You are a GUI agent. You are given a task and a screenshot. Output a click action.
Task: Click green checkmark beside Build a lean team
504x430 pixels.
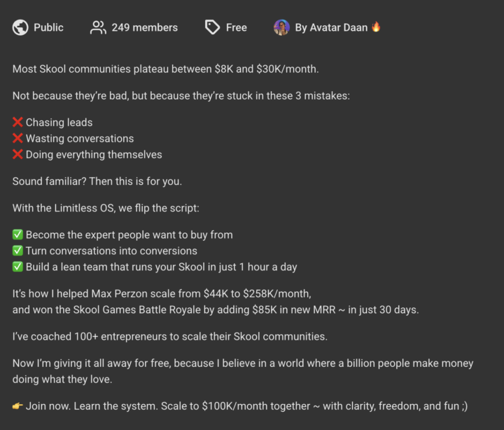coord(17,267)
